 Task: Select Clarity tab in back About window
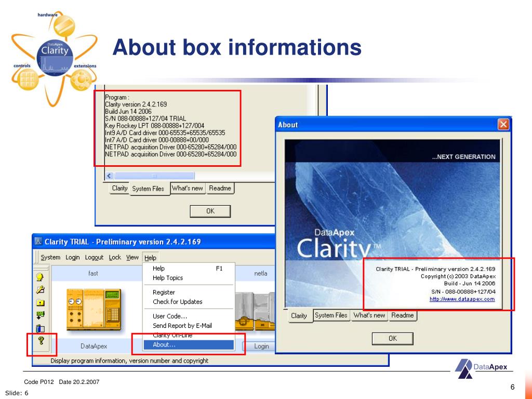(x=119, y=188)
